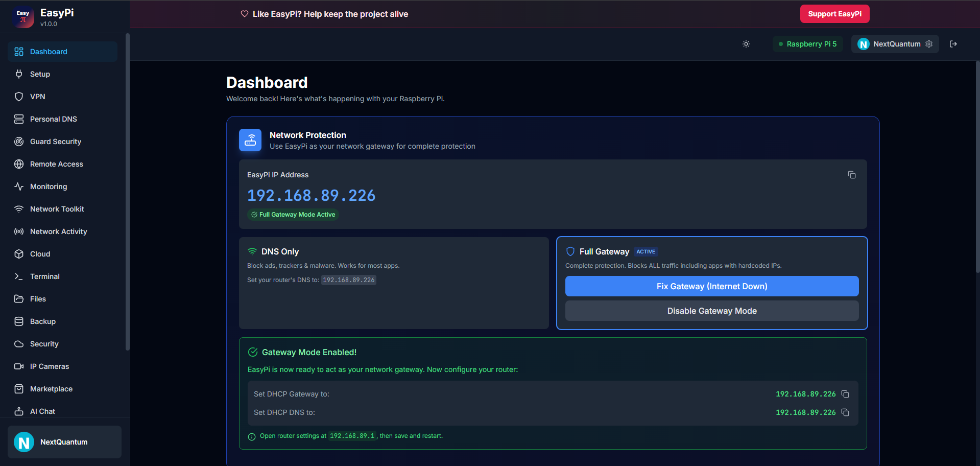This screenshot has width=980, height=466.
Task: Open Personal DNS in the sidebar
Action: [62, 119]
